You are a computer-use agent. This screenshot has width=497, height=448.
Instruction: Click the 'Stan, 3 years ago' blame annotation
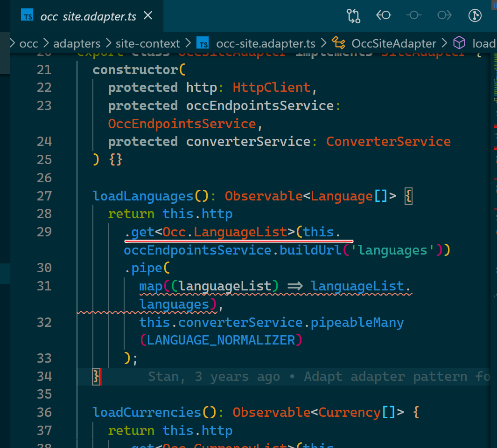coord(210,376)
